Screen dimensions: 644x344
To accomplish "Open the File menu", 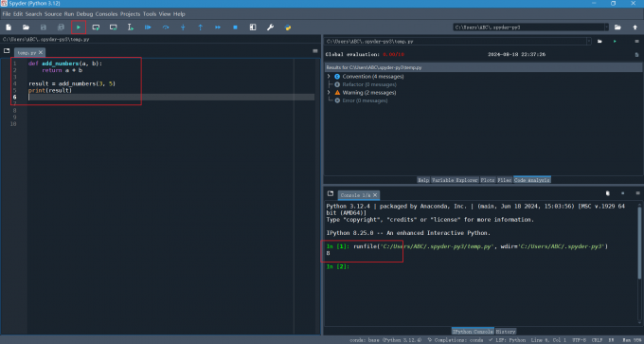I will [7, 14].
